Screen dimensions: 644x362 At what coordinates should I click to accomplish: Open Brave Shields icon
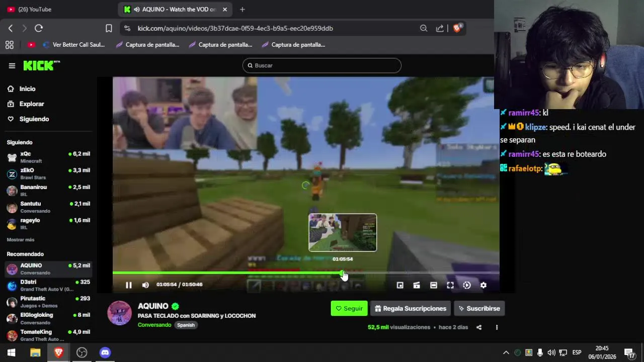point(457,28)
